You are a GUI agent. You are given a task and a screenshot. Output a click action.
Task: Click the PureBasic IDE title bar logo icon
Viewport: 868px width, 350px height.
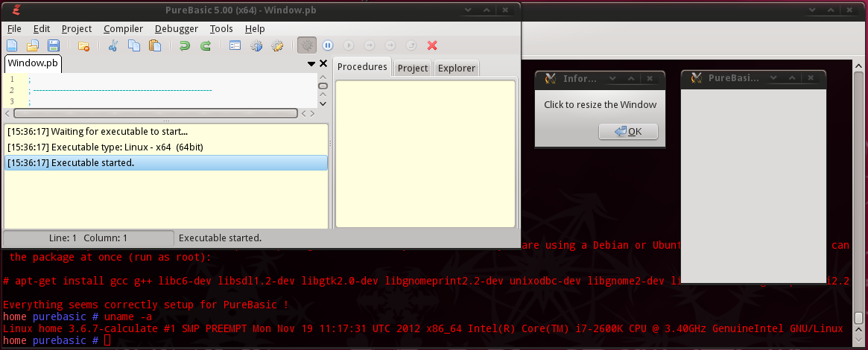[16, 10]
